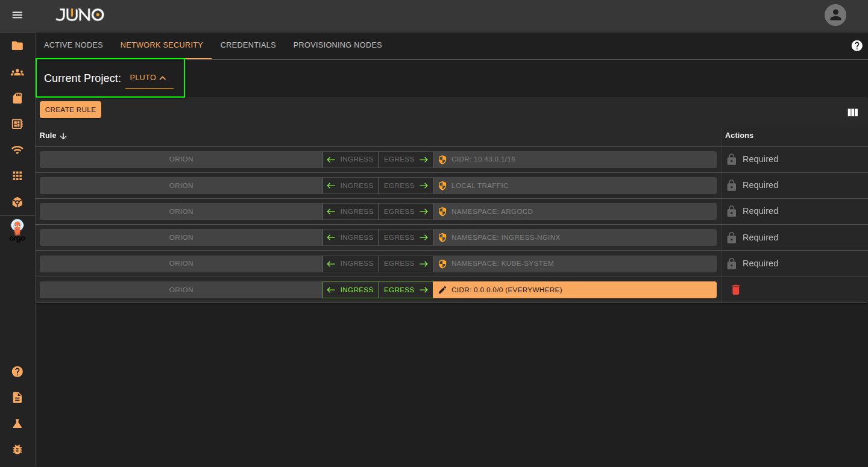Toggle INGRESS on the NAMESPACE: ARGOCD rule
Image resolution: width=868 pixels, height=467 pixels.
350,211
